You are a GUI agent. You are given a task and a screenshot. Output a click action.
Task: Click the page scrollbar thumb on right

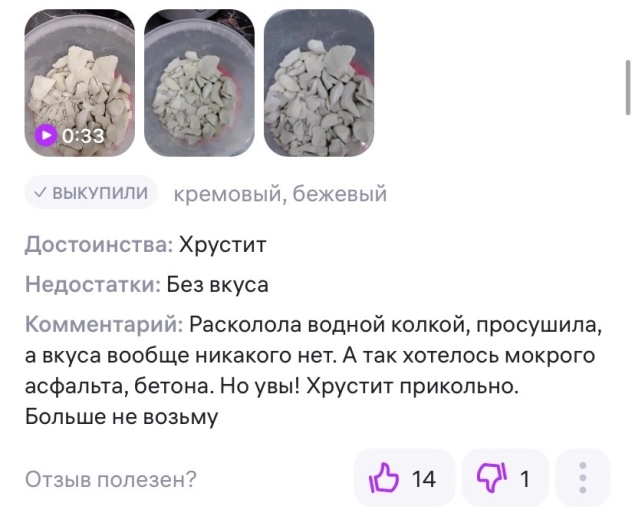628,88
